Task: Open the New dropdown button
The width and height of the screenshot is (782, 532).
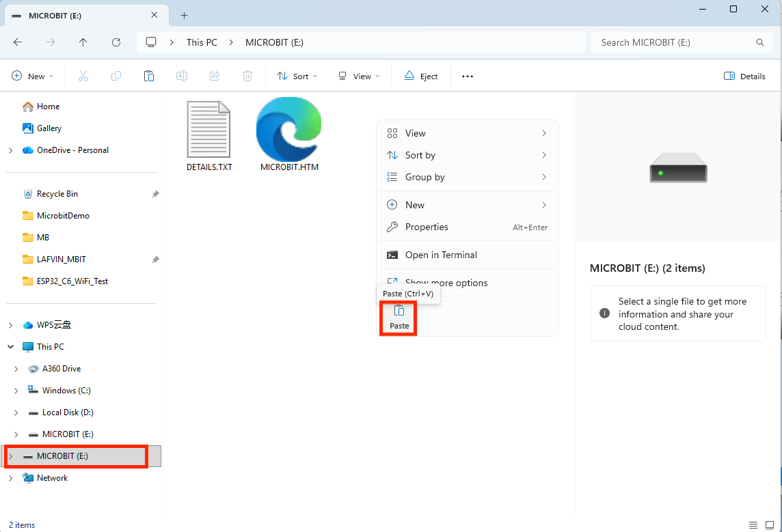Action: [32, 76]
